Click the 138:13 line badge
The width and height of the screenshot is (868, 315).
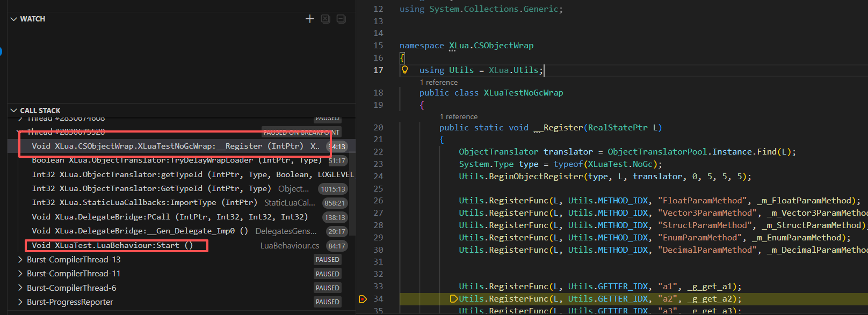point(335,217)
